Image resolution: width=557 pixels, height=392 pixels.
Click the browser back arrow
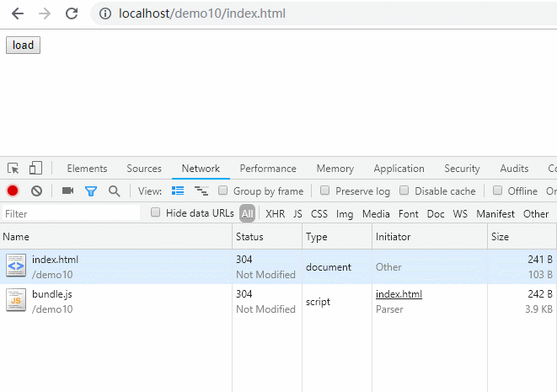coord(18,13)
